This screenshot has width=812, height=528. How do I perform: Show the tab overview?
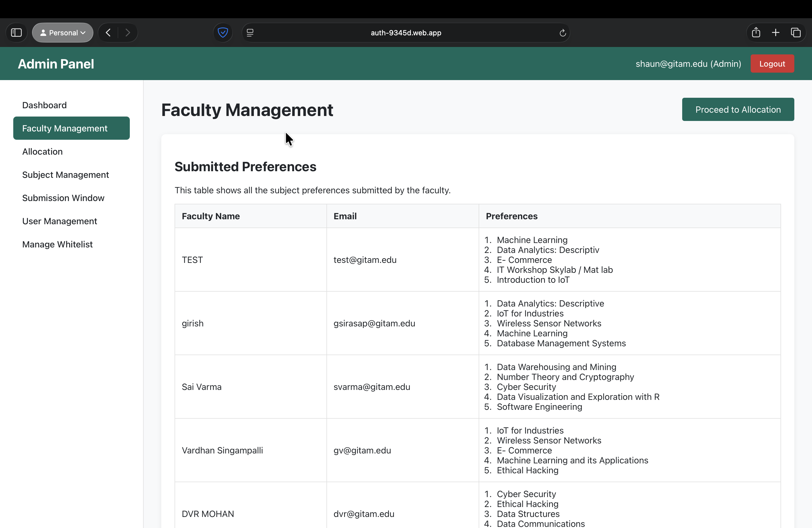click(x=796, y=33)
